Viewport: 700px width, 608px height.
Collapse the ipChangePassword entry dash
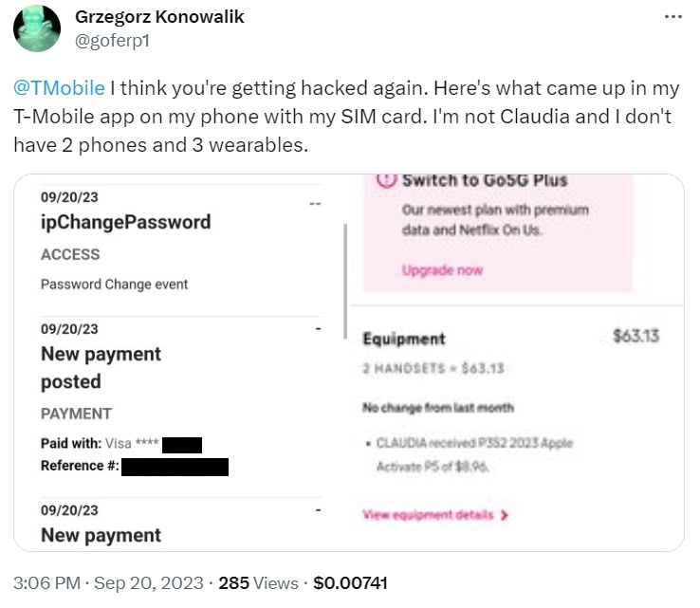[314, 203]
